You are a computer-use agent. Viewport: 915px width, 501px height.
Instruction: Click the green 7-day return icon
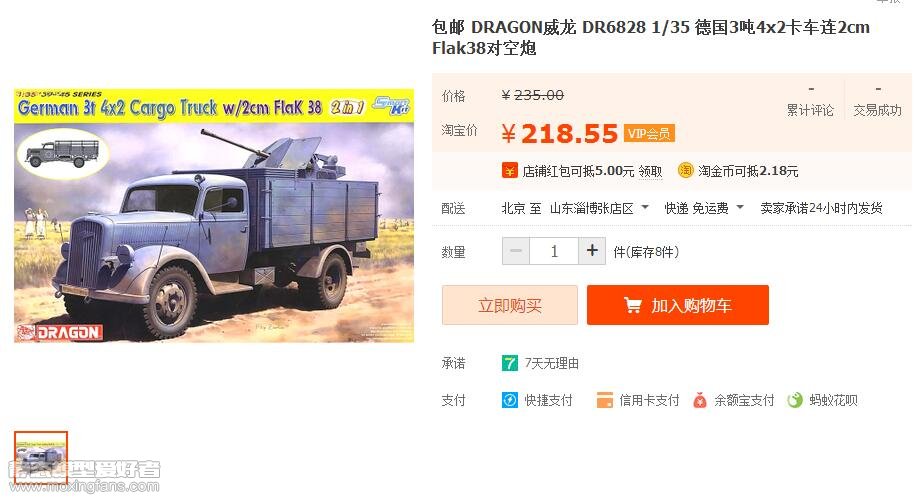[509, 363]
